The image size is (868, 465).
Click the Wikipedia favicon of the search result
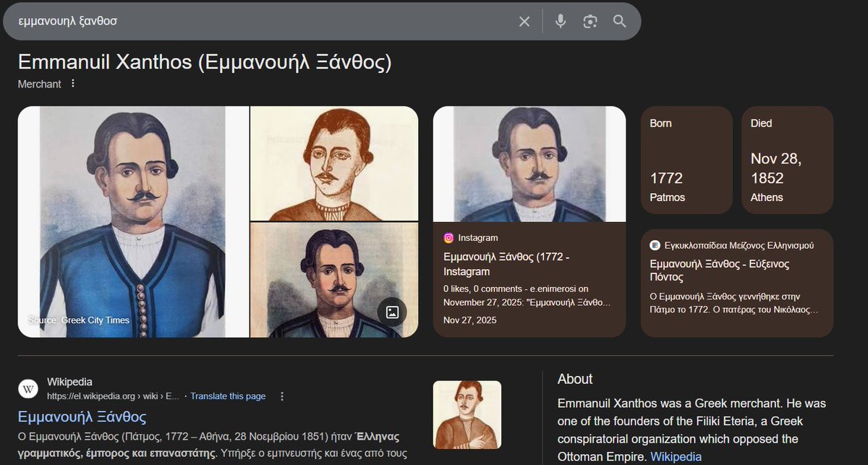coord(28,389)
